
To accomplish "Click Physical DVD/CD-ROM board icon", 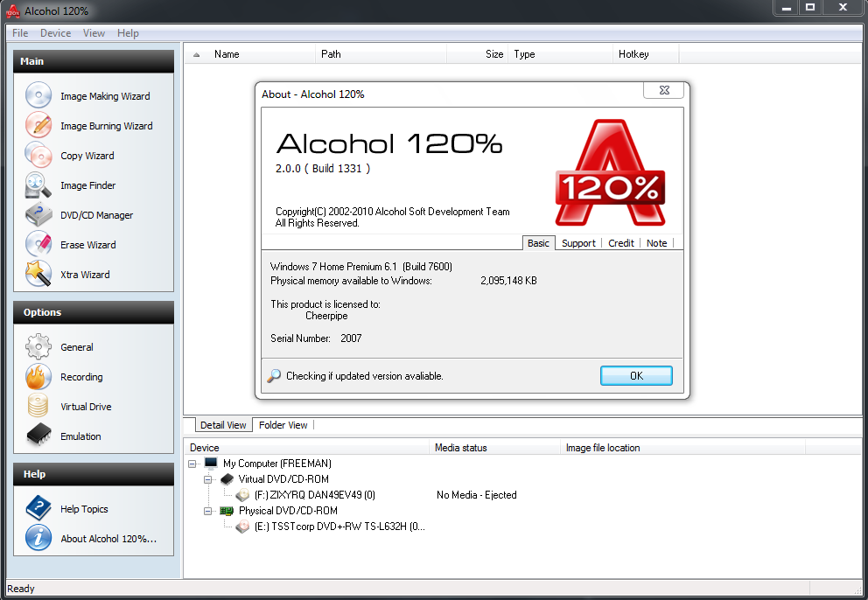I will (x=227, y=510).
